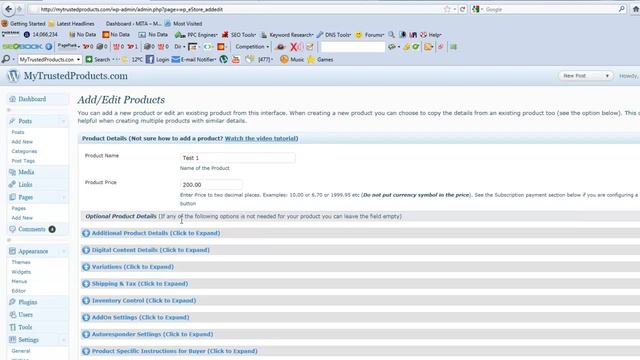640x360 pixels.
Task: Open the New Post dropdown arrow
Action: point(607,76)
